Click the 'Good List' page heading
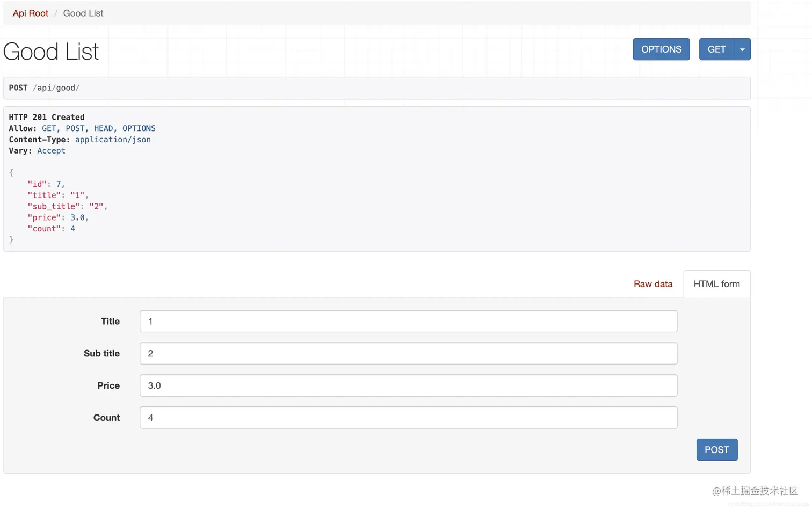The image size is (812, 510). click(51, 52)
